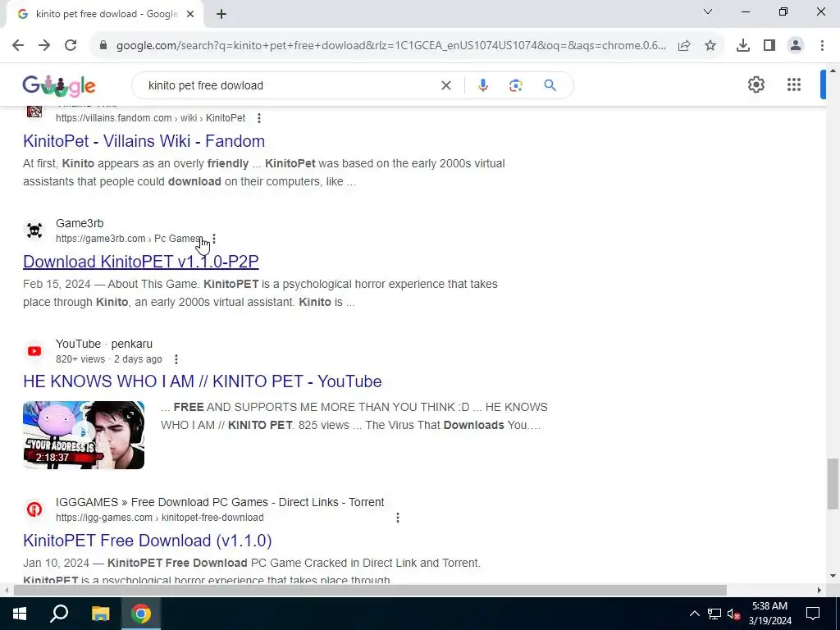Go forward using the browser forward arrow
Screen dimensions: 840x630
tap(44, 46)
